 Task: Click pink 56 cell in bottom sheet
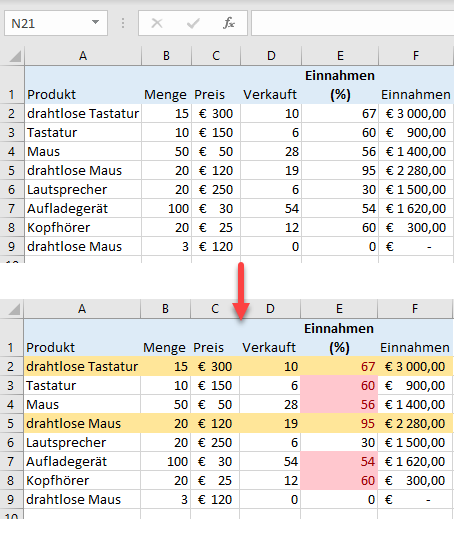pyautogui.click(x=339, y=404)
